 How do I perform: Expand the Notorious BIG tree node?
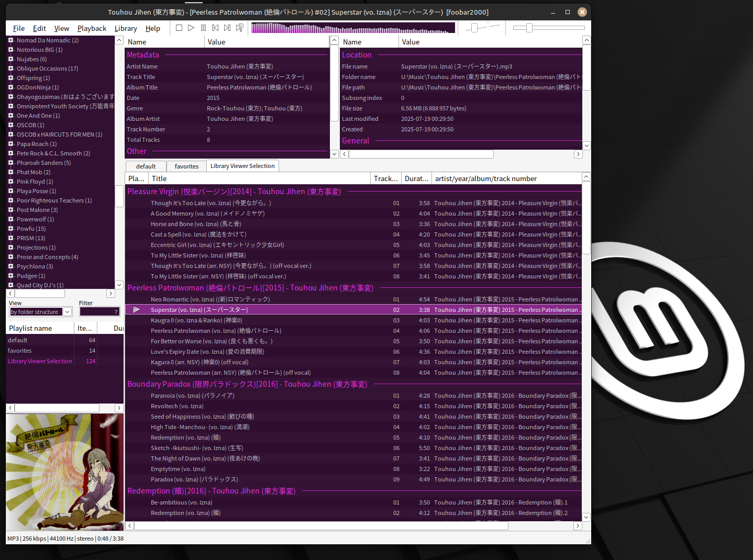coord(10,50)
